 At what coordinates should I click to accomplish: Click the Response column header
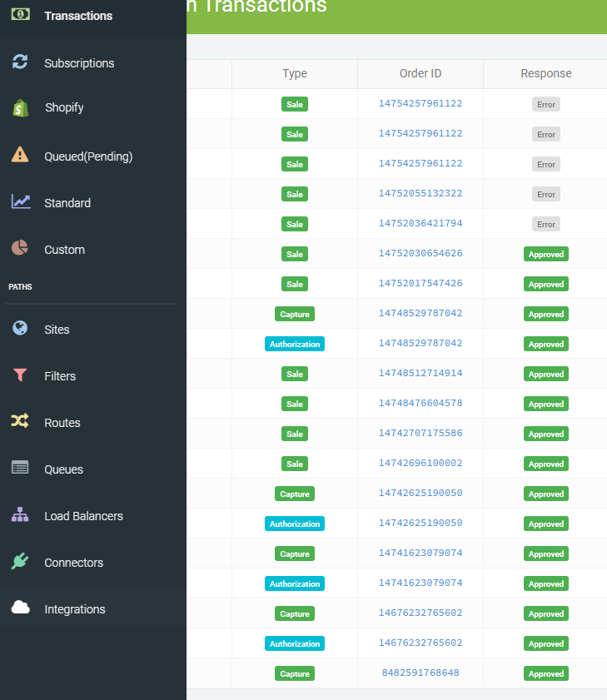point(546,73)
